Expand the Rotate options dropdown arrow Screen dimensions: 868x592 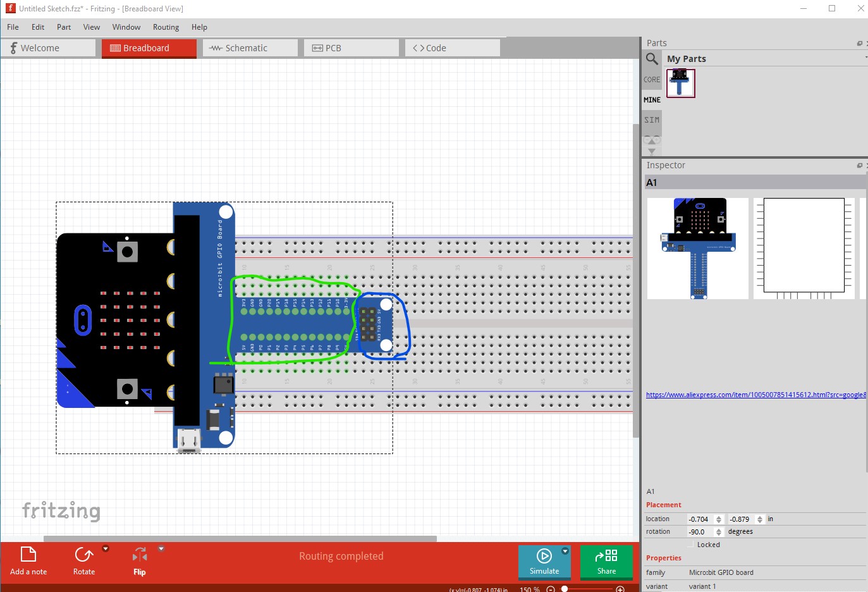(x=106, y=549)
